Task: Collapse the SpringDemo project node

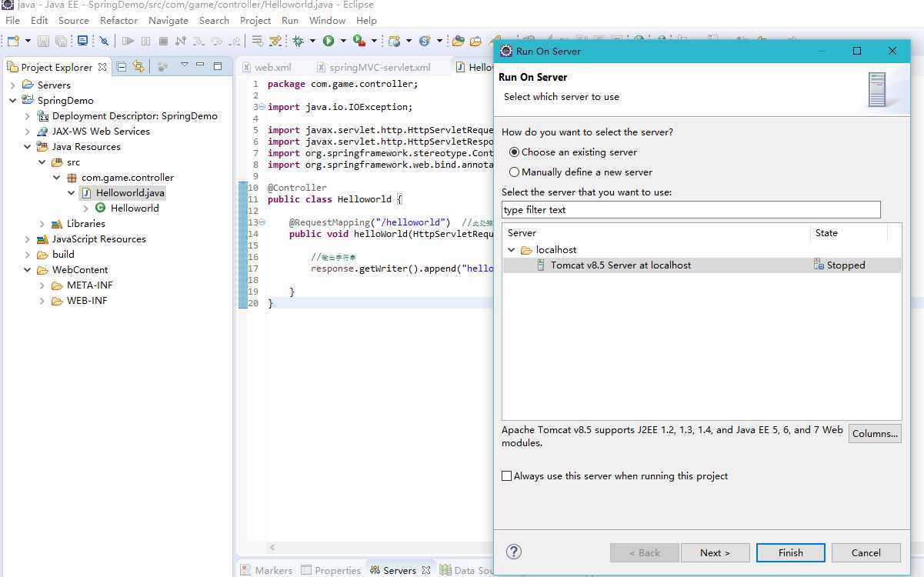Action: click(13, 100)
